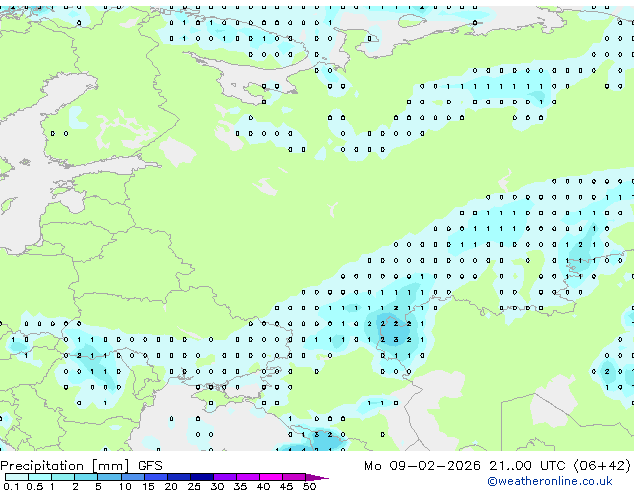Select the "GFS" model label
The height and width of the screenshot is (490, 634).
click(150, 466)
